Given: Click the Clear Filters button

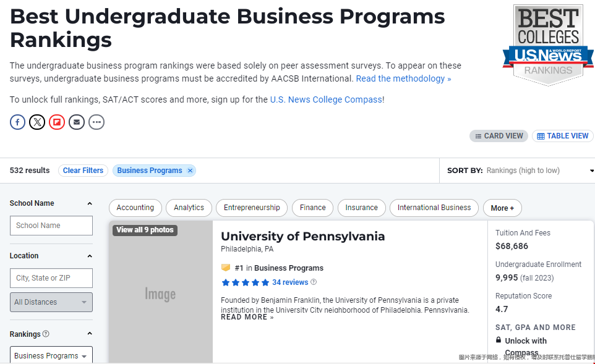Looking at the screenshot, I should 83,171.
